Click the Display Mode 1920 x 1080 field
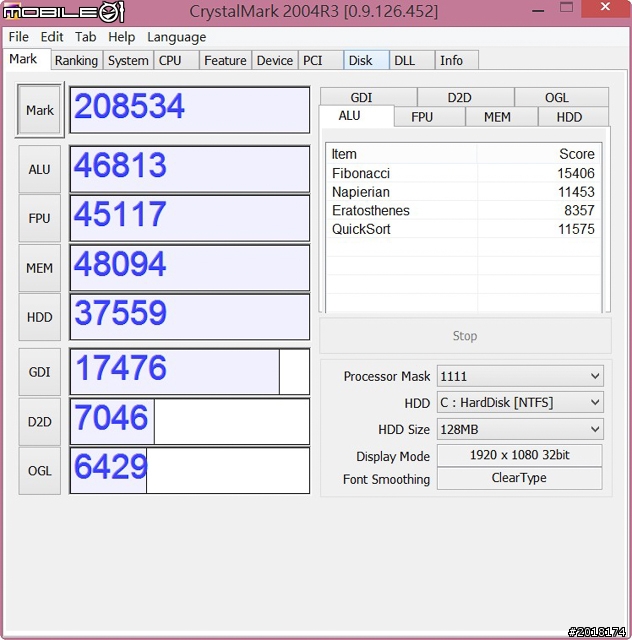The width and height of the screenshot is (632, 640). click(519, 455)
